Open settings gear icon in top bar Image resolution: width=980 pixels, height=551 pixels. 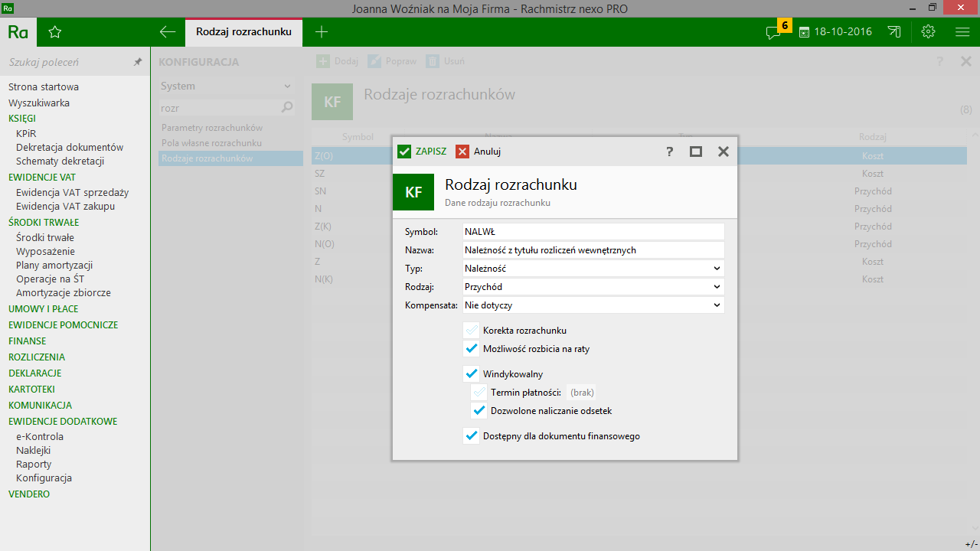[x=929, y=32]
